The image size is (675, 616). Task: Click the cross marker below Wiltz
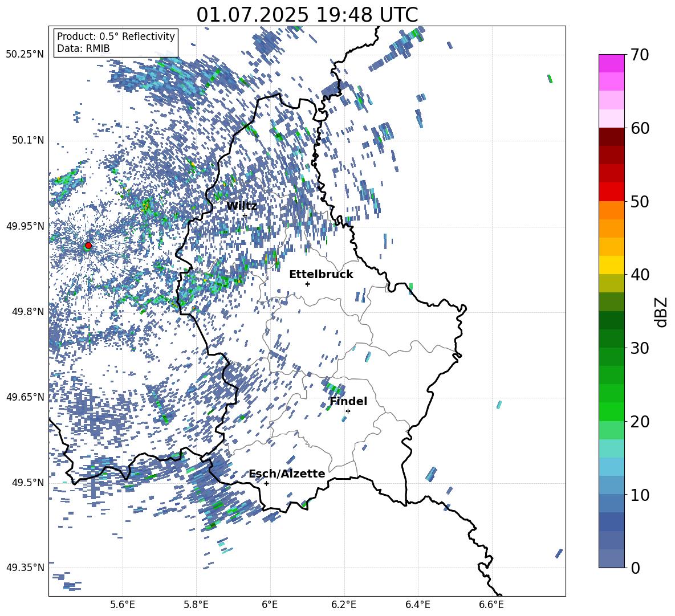tap(245, 215)
